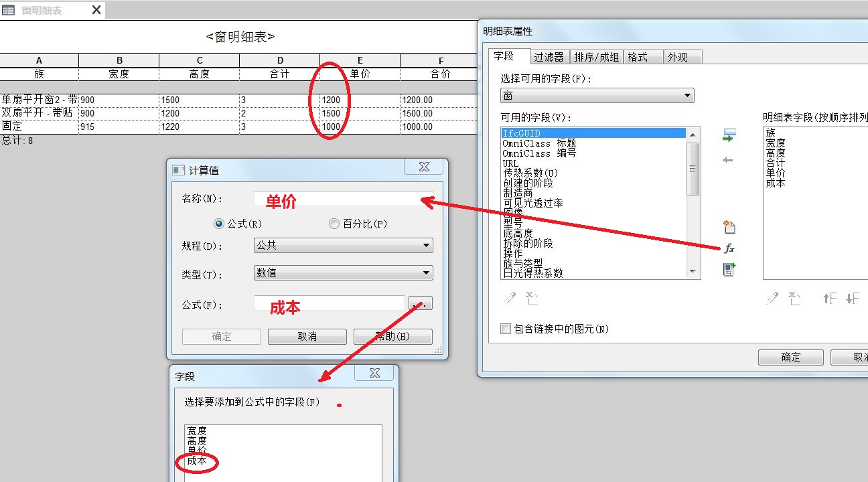Click the move field up icon
The width and height of the screenshot is (868, 482).
829,299
